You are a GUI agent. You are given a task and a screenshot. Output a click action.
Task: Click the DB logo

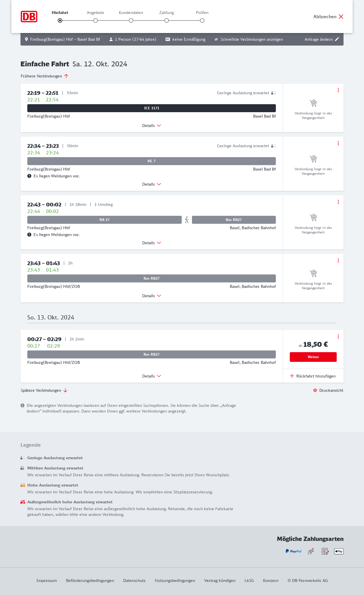pyautogui.click(x=29, y=17)
